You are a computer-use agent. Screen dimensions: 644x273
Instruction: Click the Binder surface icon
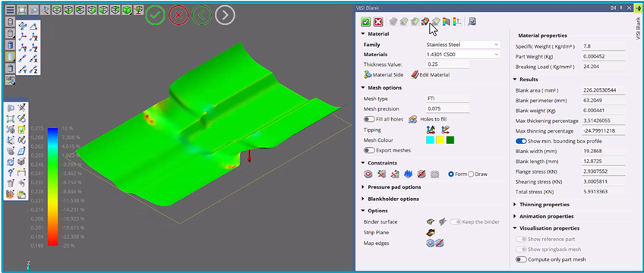(x=431, y=221)
